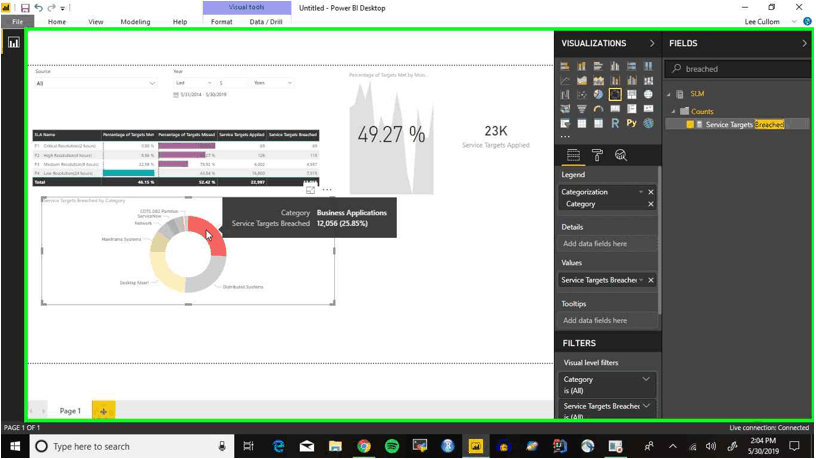The height and width of the screenshot is (459, 816).
Task: Select the Page 1 tab
Action: pyautogui.click(x=70, y=411)
